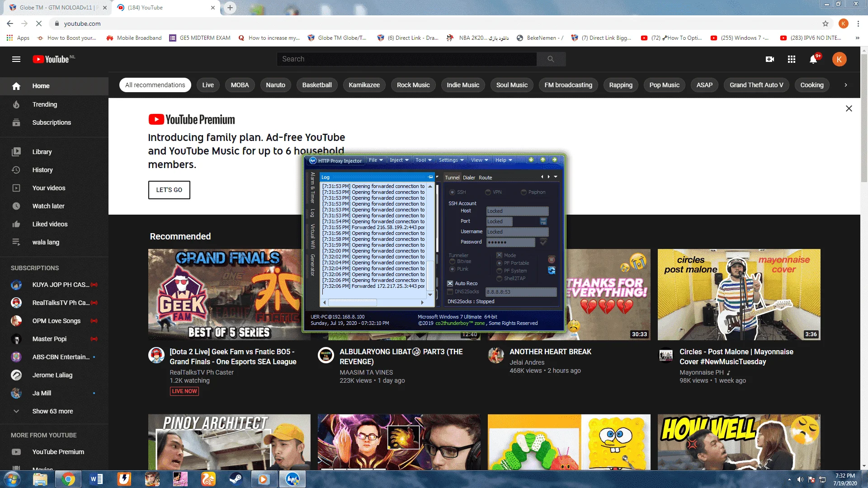Viewport: 868px width, 488px height.
Task: Stop loading the page in Chrome
Action: pos(39,23)
